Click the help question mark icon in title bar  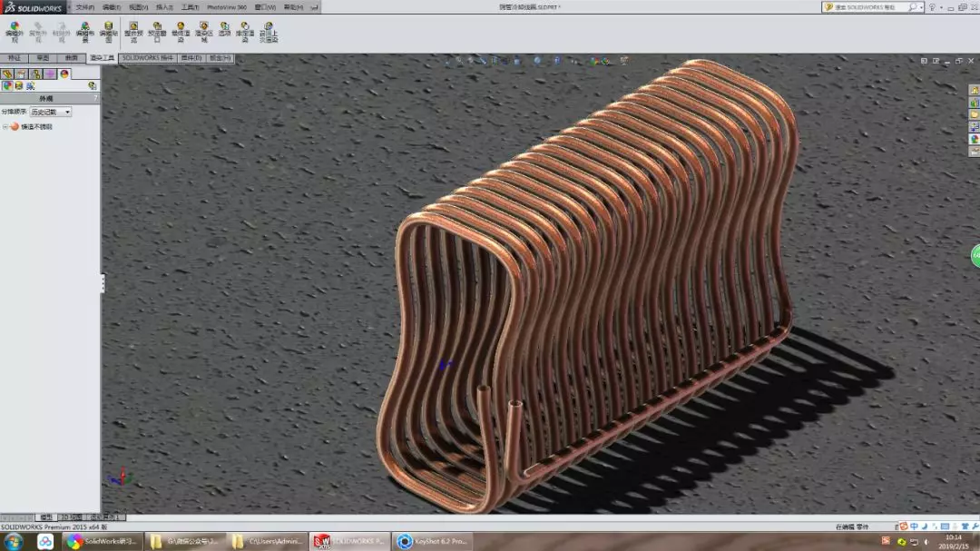(x=932, y=7)
